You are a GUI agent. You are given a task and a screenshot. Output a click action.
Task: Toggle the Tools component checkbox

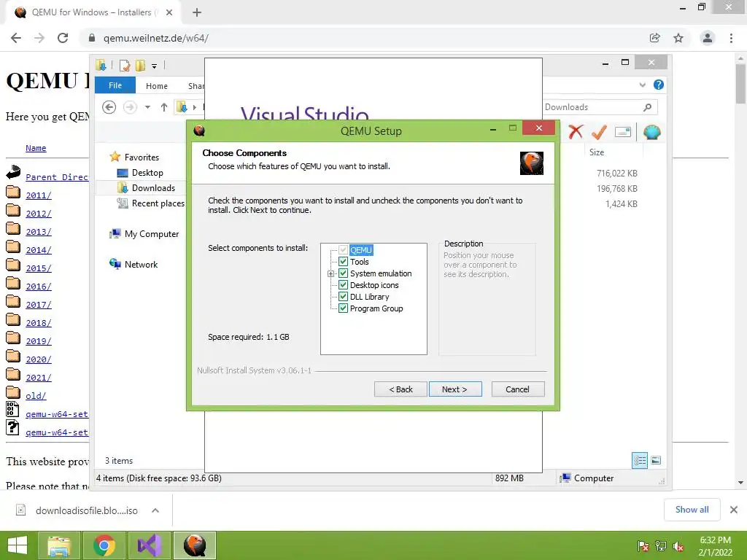tap(343, 262)
